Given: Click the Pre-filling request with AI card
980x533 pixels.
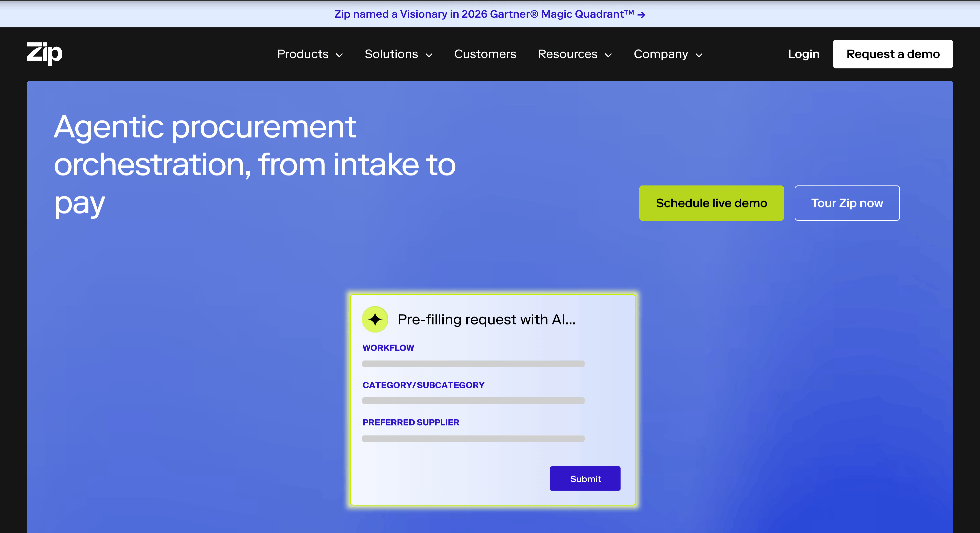Looking at the screenshot, I should click(493, 400).
